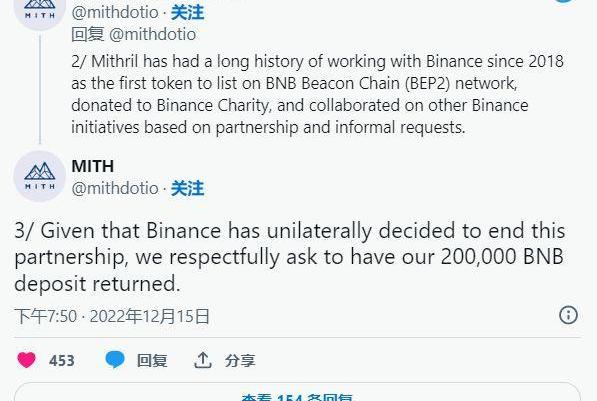Click the share upload arrow icon

[203, 360]
